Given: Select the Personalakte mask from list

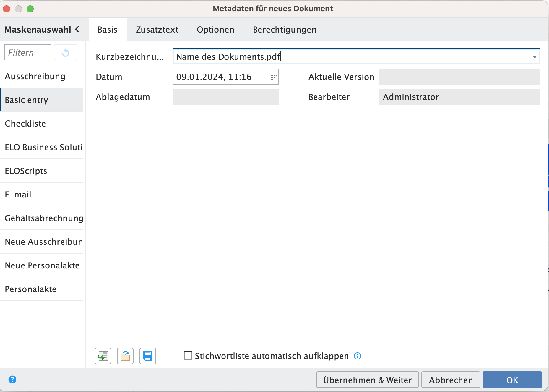Looking at the screenshot, I should click(x=31, y=289).
